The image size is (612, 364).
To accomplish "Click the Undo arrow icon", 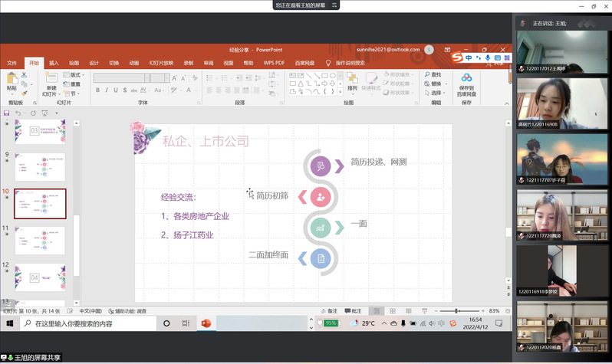I will click(20, 113).
